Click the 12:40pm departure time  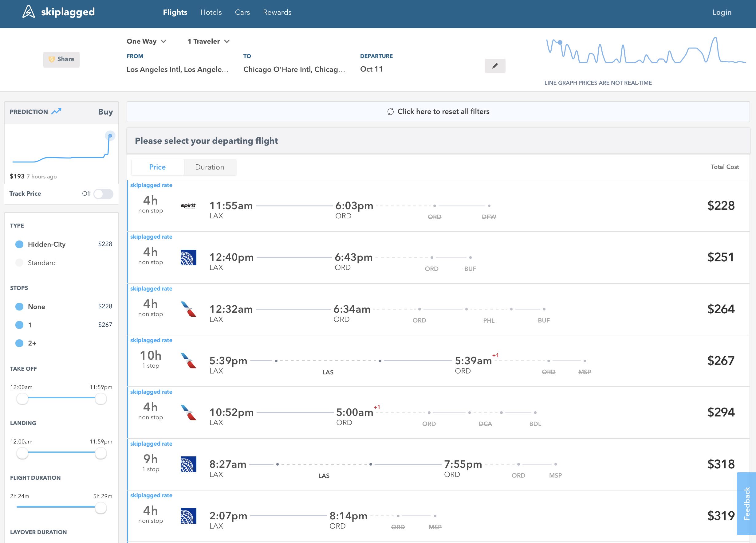click(x=231, y=257)
